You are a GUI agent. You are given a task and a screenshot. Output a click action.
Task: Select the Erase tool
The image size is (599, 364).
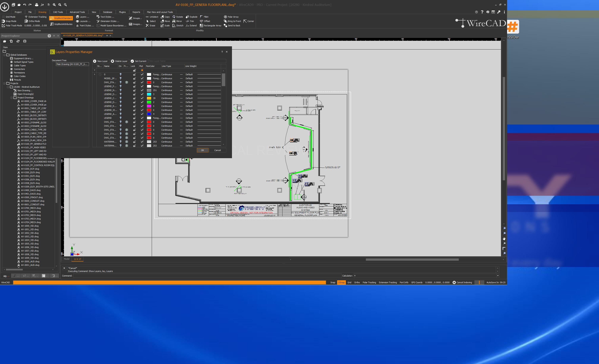tap(150, 26)
